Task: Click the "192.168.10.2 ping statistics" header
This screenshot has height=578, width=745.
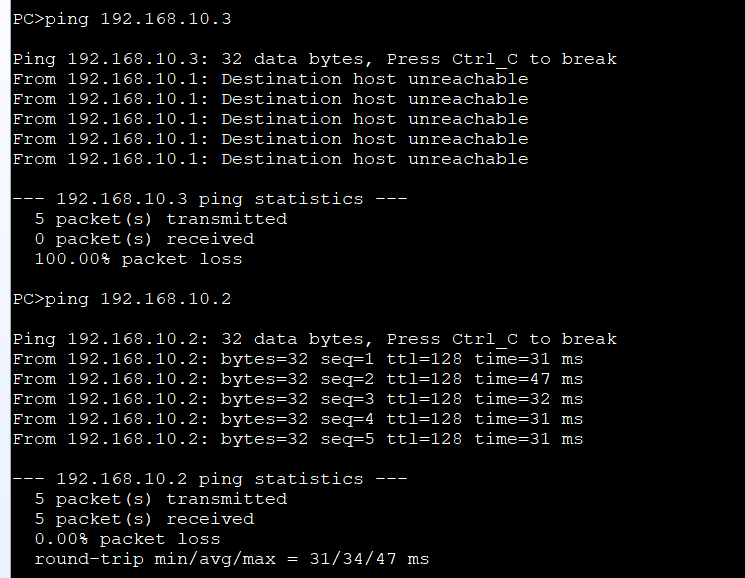Action: 209,479
